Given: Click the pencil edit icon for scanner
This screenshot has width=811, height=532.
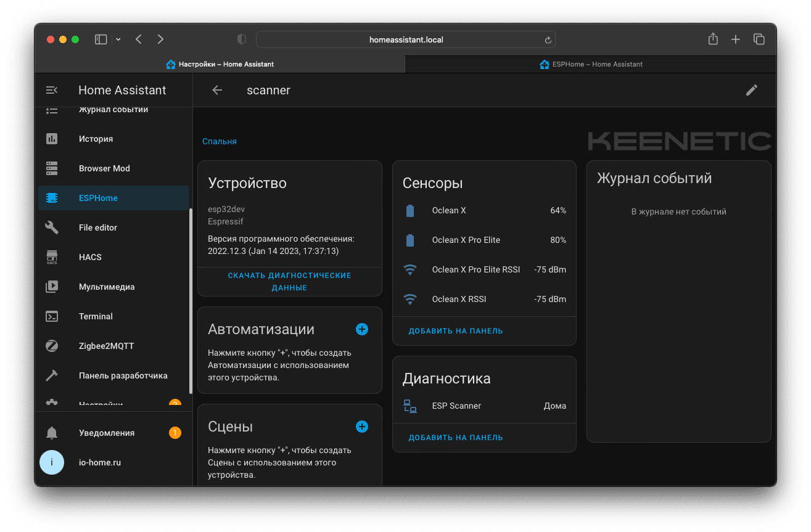Looking at the screenshot, I should point(751,90).
